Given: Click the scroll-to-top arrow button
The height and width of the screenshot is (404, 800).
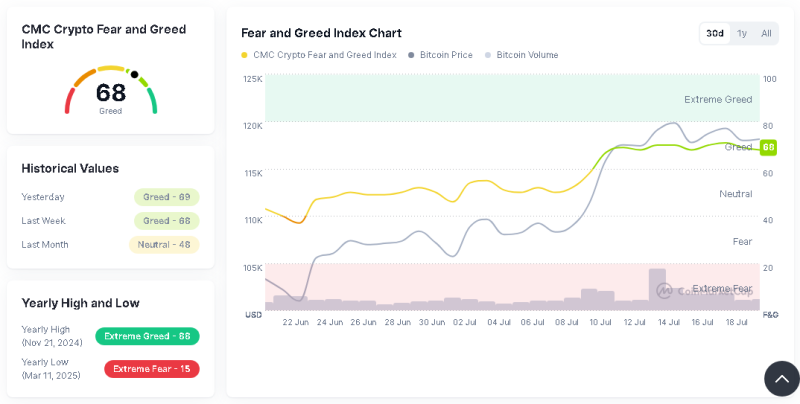Looking at the screenshot, I should (x=782, y=378).
